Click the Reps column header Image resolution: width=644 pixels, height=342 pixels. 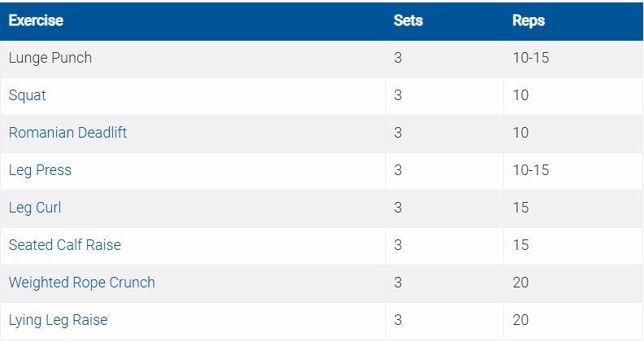coord(529,20)
